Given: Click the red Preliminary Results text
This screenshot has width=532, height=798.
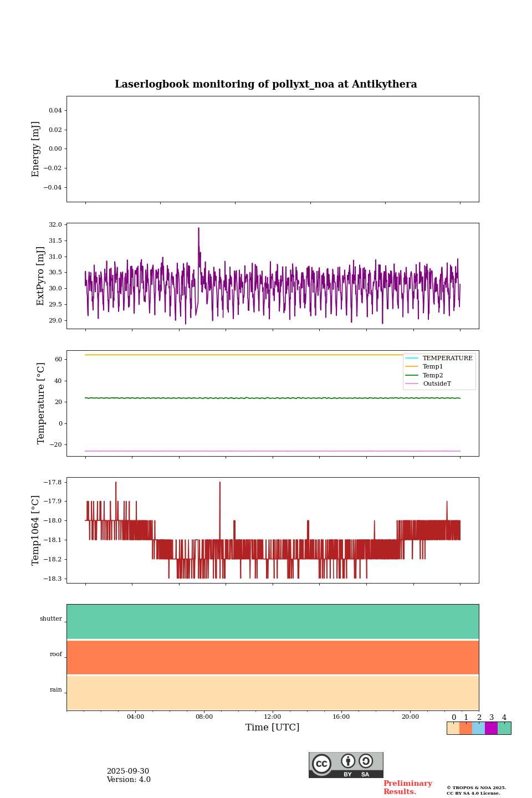Looking at the screenshot, I should tap(407, 787).
